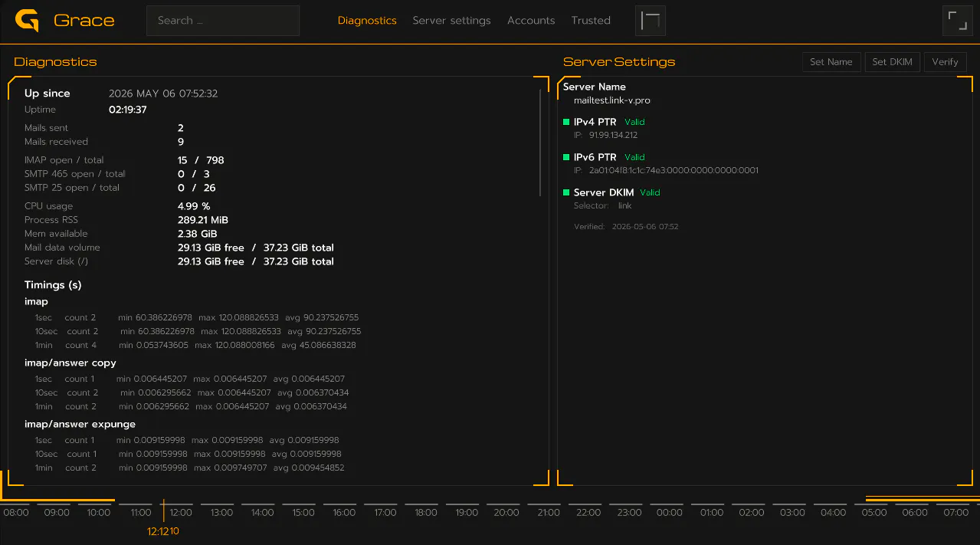Open the Server settings tab
This screenshot has width=980, height=545.
451,21
